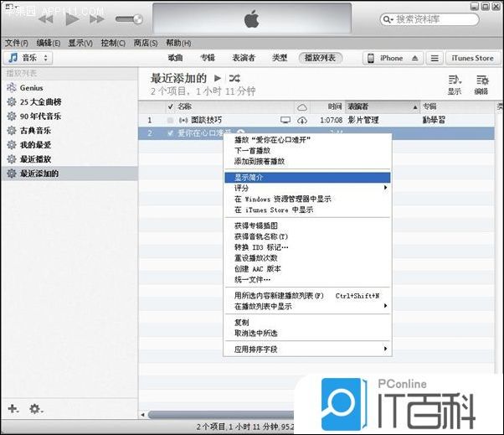The image size is (504, 435).
Task: Play the 最近添加的 playlist with play icon
Action: (x=218, y=78)
